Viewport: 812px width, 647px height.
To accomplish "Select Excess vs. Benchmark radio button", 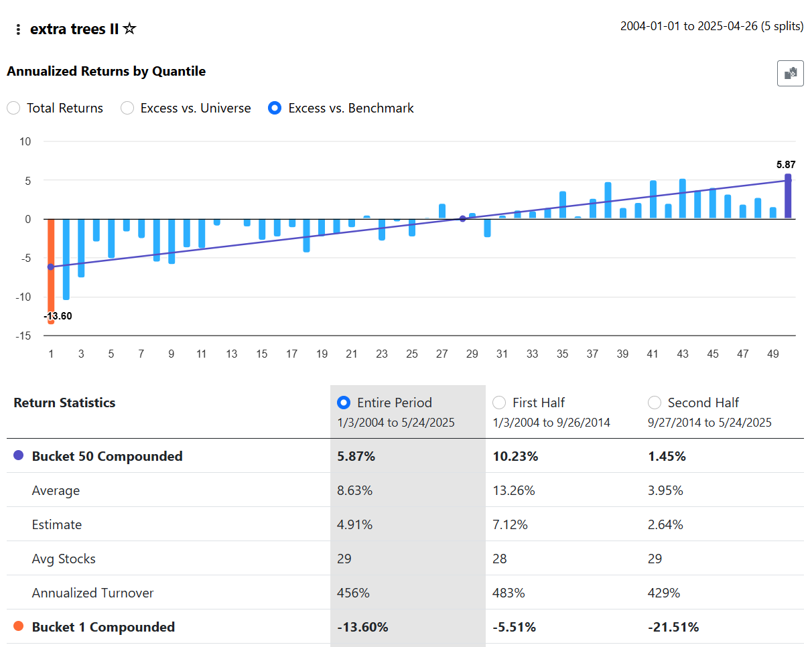I will tap(275, 108).
